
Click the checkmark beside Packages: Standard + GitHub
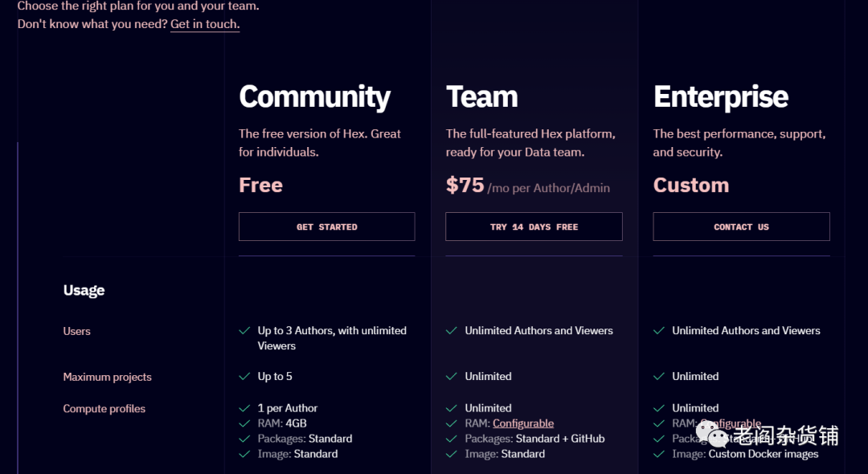[452, 439]
